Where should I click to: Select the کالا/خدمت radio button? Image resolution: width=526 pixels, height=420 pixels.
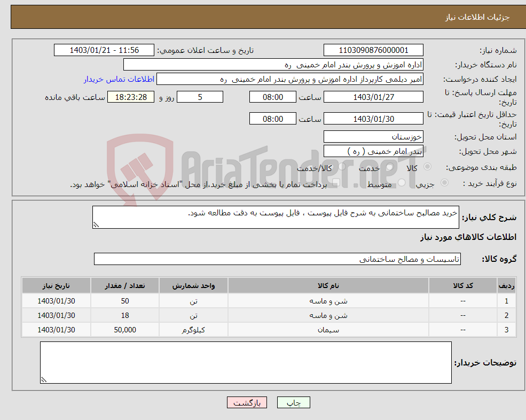pyautogui.click(x=342, y=167)
